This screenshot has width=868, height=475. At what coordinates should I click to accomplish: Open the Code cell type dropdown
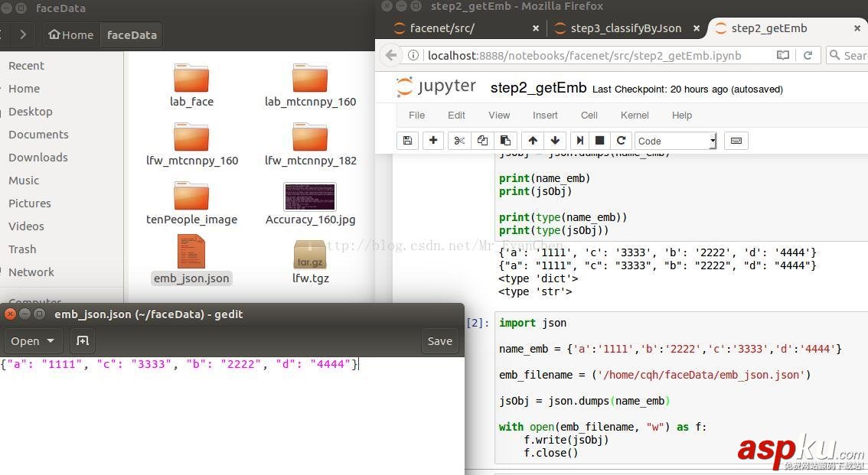coord(674,141)
